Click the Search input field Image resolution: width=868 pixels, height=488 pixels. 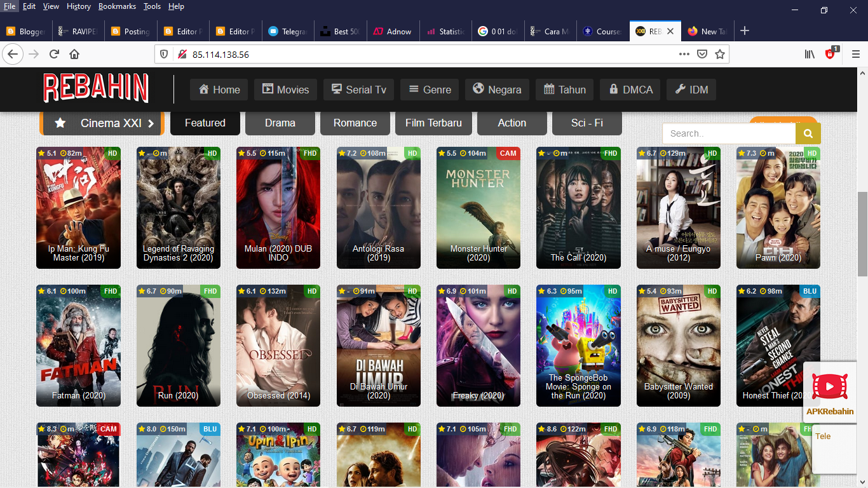pyautogui.click(x=729, y=133)
